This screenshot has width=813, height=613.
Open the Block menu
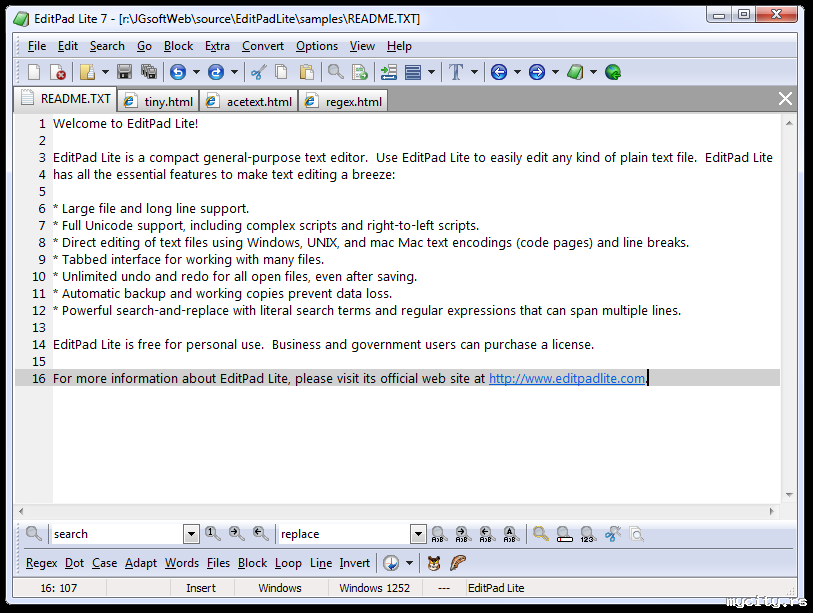pos(178,46)
